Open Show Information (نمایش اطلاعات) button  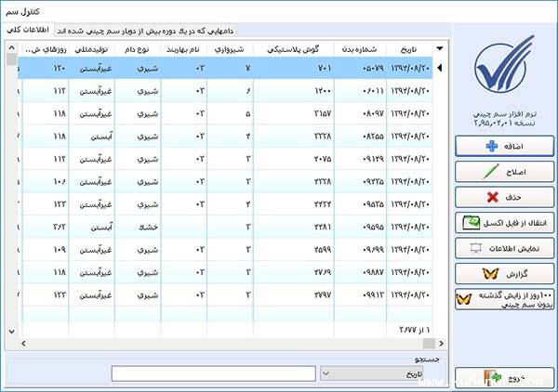[504, 248]
